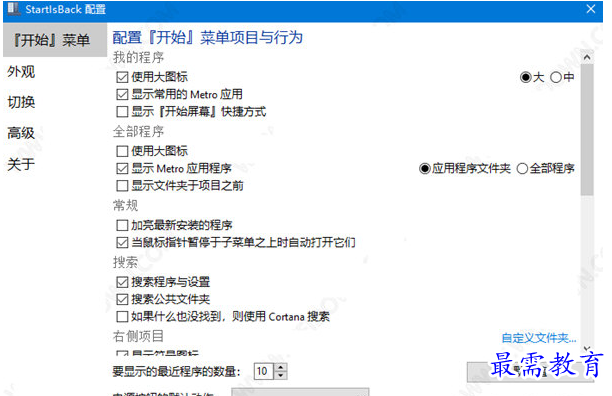Decrease recent programs count with down arrow
Viewport: 612px width, 396px height.
pyautogui.click(x=281, y=375)
